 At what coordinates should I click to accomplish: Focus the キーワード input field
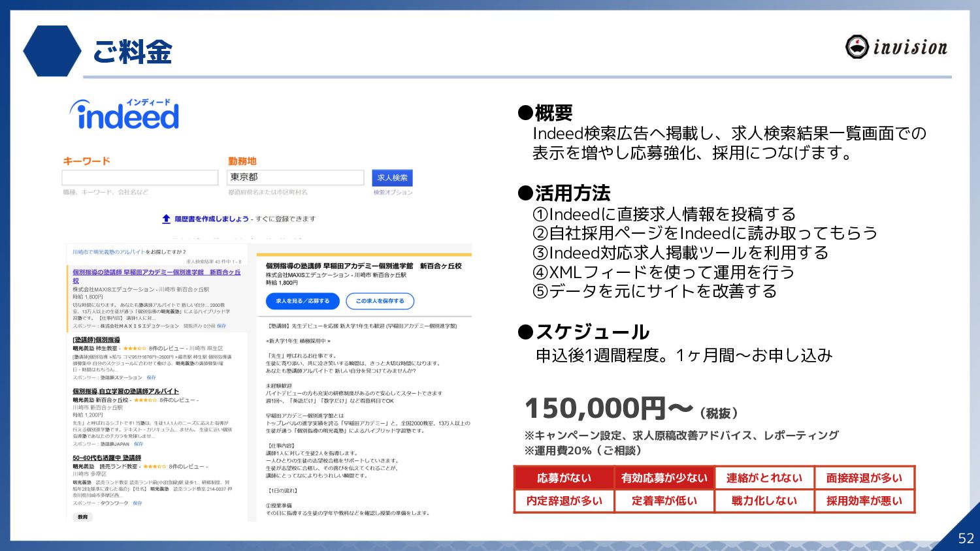[x=140, y=178]
